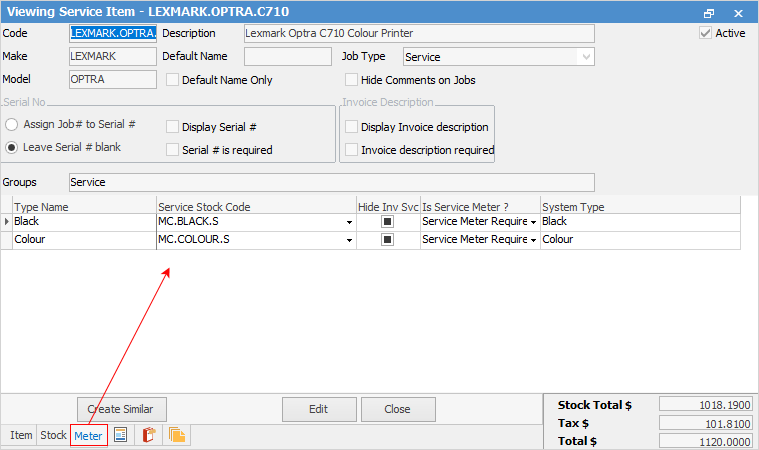Switch to the Item tab
The image size is (759, 450).
(21, 435)
